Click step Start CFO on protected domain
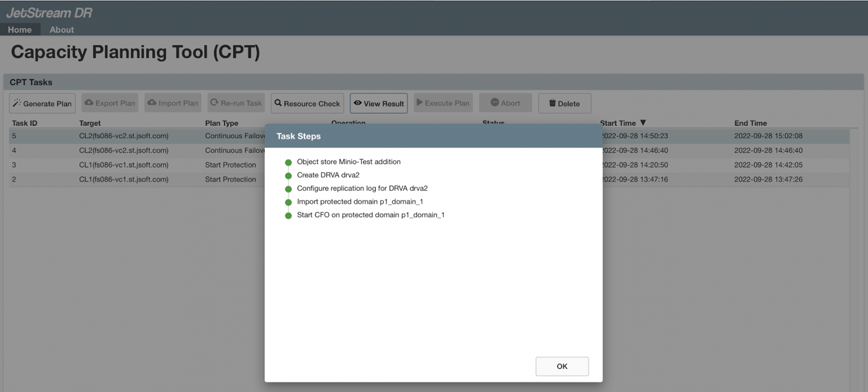This screenshot has height=392, width=868. [x=370, y=215]
